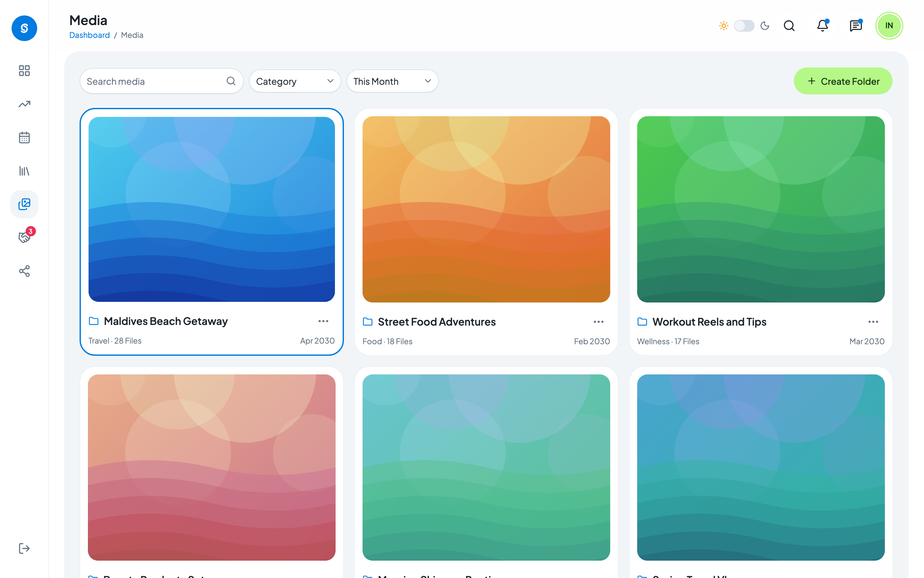This screenshot has height=578, width=924.
Task: Open the share nodes icon in sidebar
Action: click(x=24, y=271)
